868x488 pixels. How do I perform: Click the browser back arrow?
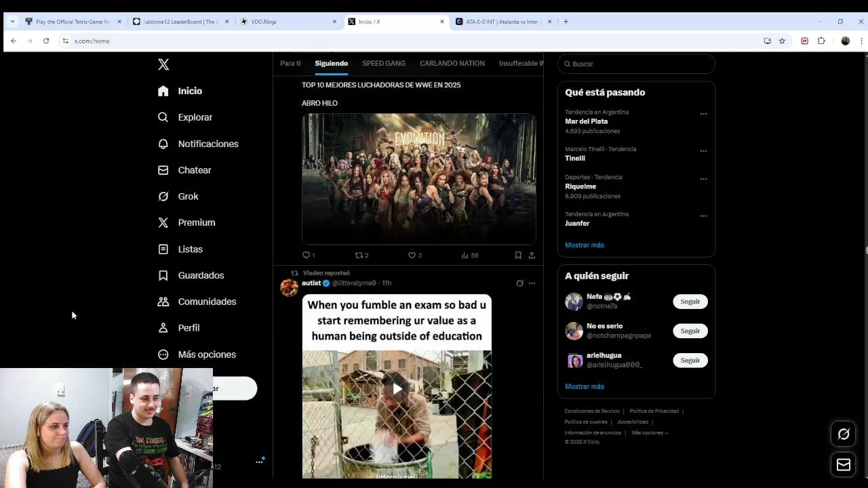tap(14, 41)
